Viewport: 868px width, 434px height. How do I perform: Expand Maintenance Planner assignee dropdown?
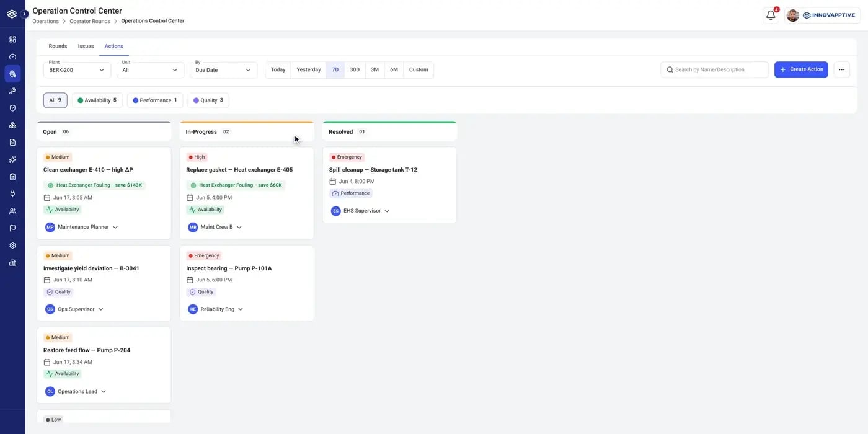point(115,228)
